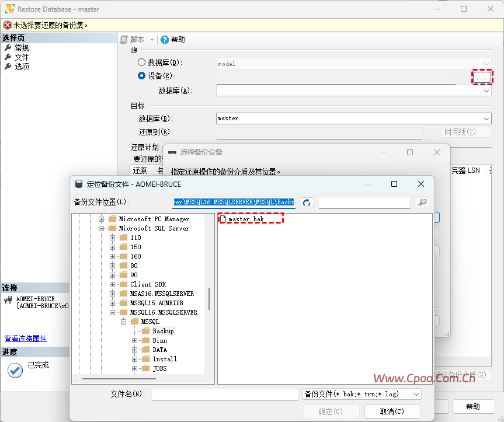The height and width of the screenshot is (422, 504).
Task: Click the Restore Database window title icon
Action: pos(10,9)
